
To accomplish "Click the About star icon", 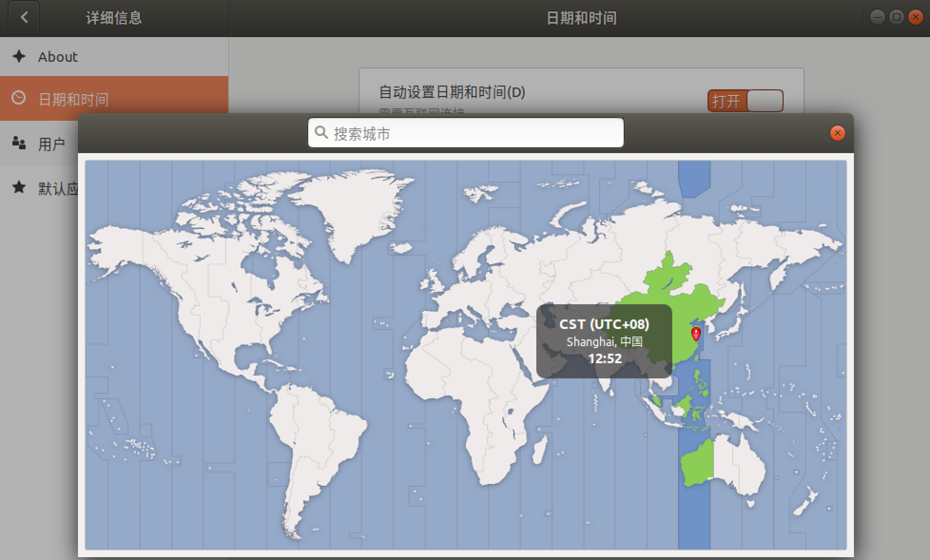I will [19, 57].
